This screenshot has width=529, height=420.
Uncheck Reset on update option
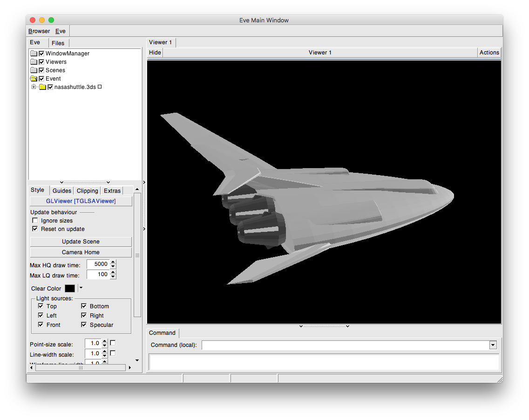click(35, 229)
